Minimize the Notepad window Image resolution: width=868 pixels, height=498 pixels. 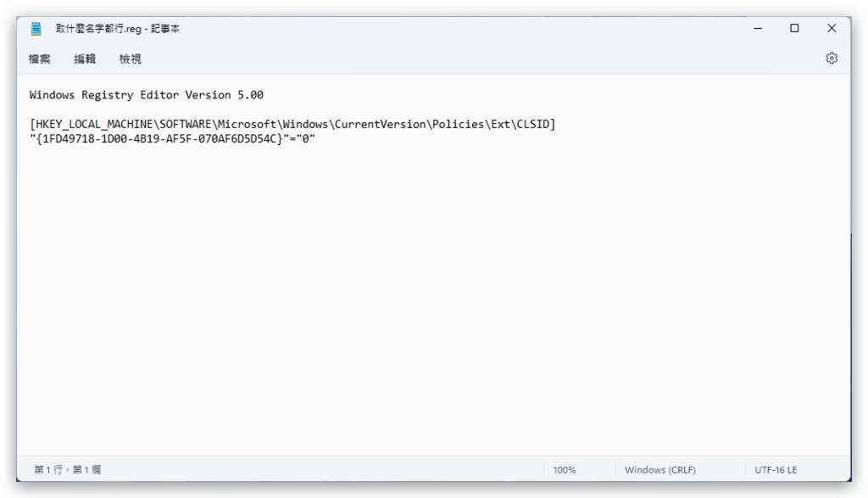pyautogui.click(x=756, y=29)
